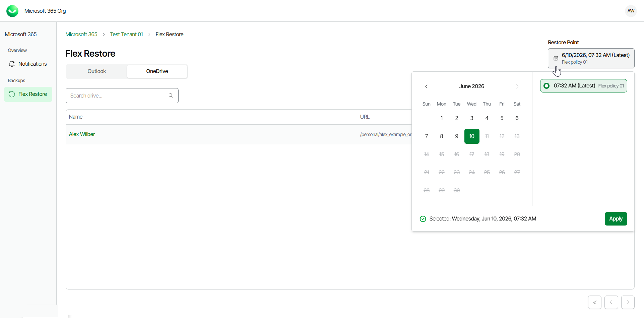The width and height of the screenshot is (644, 318).
Task: Open Notifications in the sidebar
Action: pyautogui.click(x=28, y=64)
